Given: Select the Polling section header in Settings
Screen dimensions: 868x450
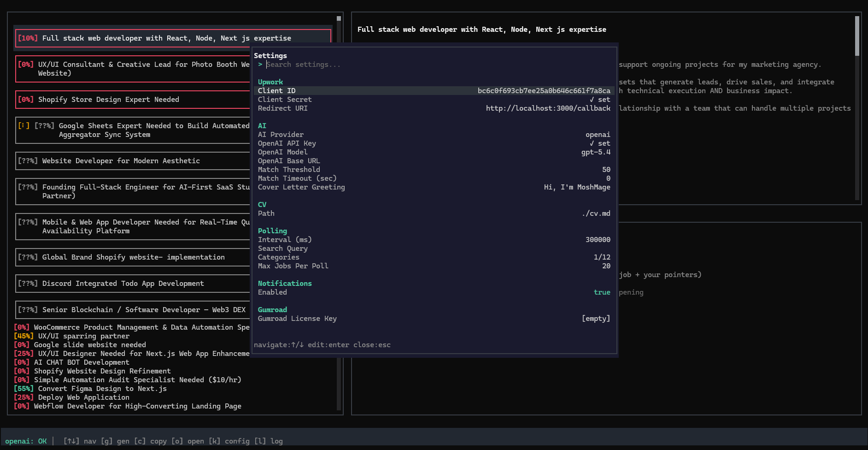Looking at the screenshot, I should tap(272, 231).
